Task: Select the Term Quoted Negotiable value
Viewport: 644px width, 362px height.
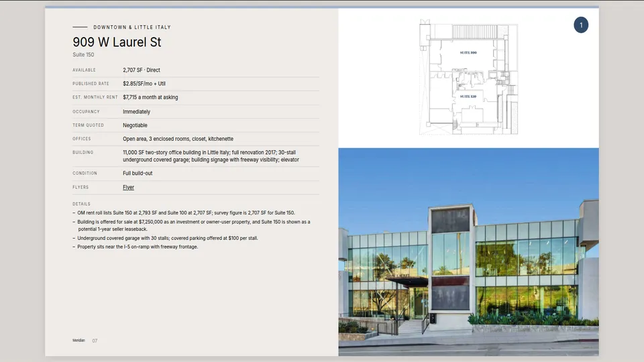Action: 135,125
